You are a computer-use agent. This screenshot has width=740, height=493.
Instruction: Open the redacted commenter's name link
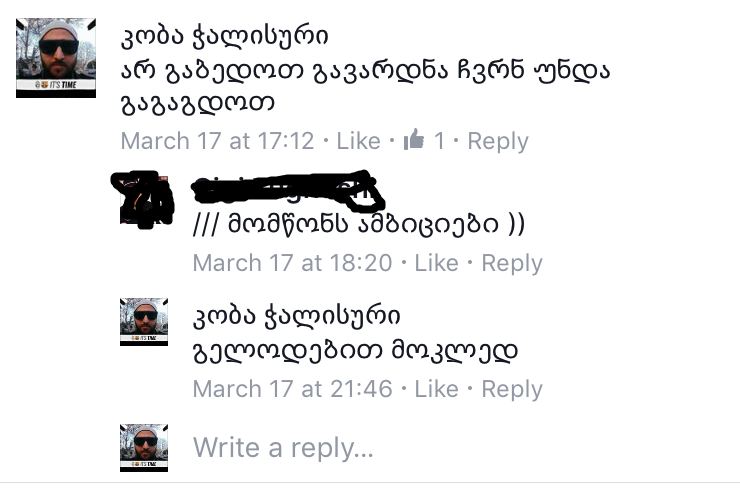[288, 190]
